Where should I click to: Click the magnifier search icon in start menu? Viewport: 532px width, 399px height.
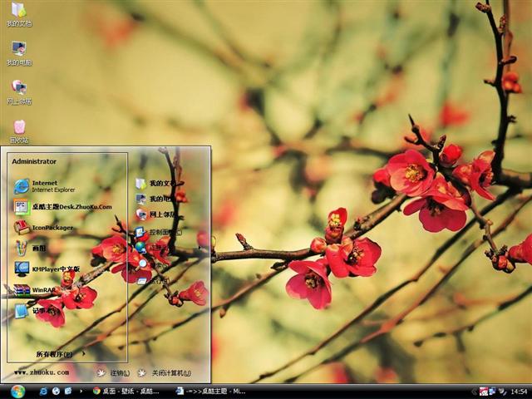point(142,264)
